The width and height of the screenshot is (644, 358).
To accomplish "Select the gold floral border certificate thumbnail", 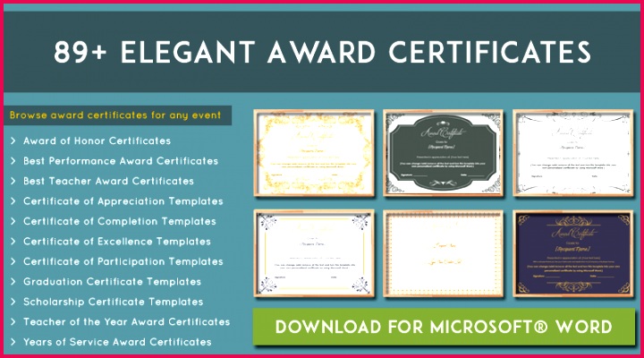I will pos(314,153).
